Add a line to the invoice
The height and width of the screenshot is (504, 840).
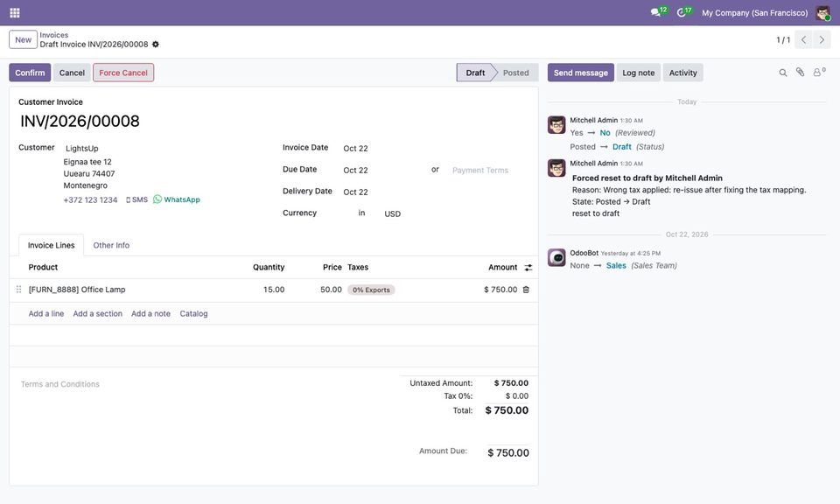pos(46,314)
